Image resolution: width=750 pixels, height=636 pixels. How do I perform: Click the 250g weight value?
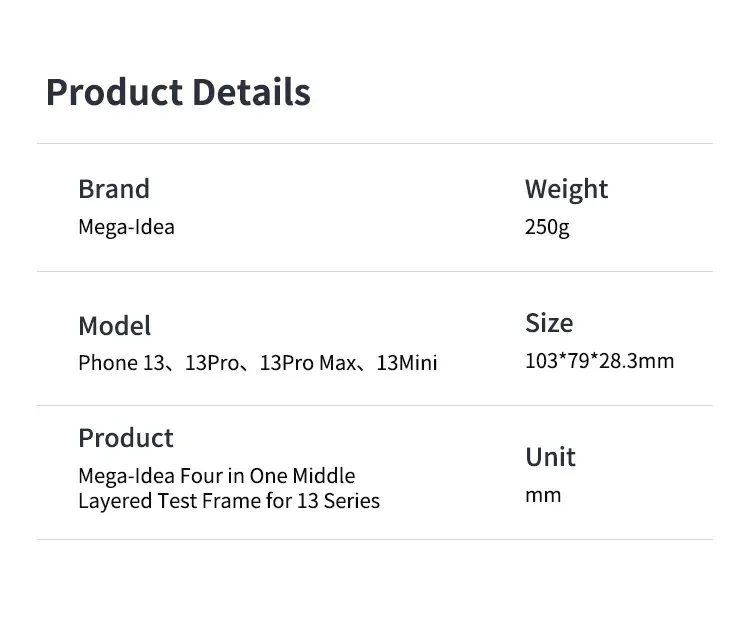pos(547,227)
